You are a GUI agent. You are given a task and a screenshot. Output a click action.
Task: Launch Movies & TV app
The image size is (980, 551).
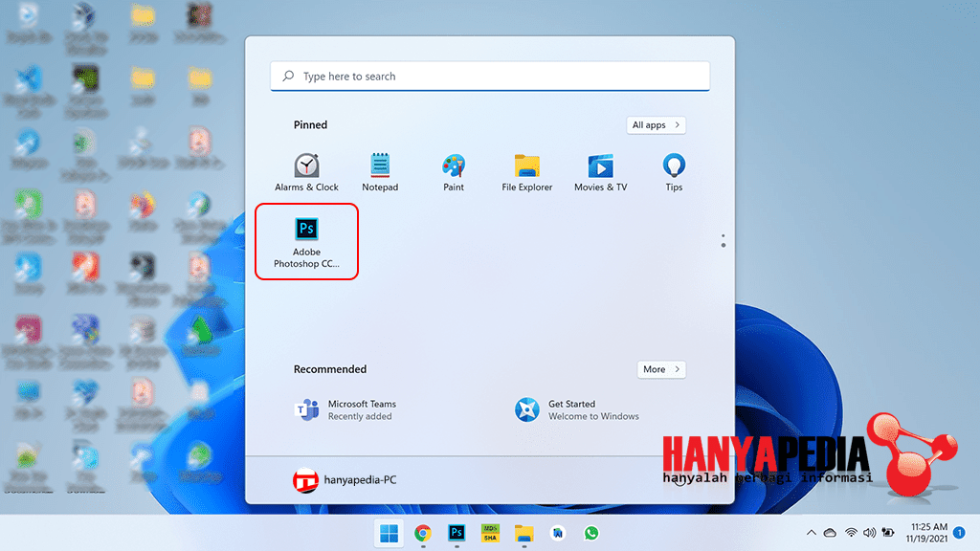coord(601,173)
